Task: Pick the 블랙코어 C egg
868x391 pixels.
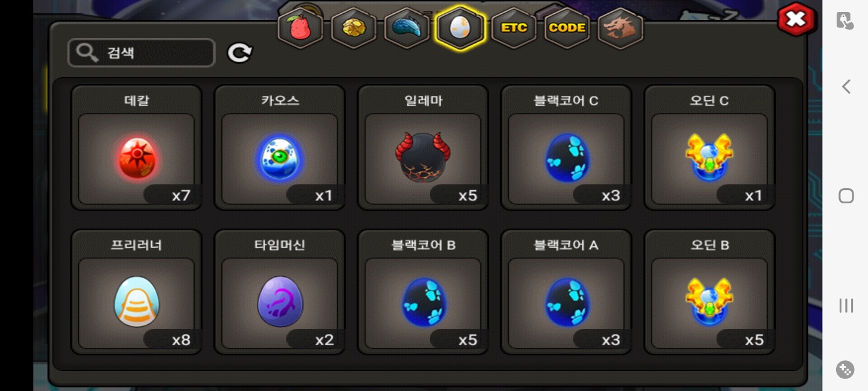Action: click(x=566, y=148)
